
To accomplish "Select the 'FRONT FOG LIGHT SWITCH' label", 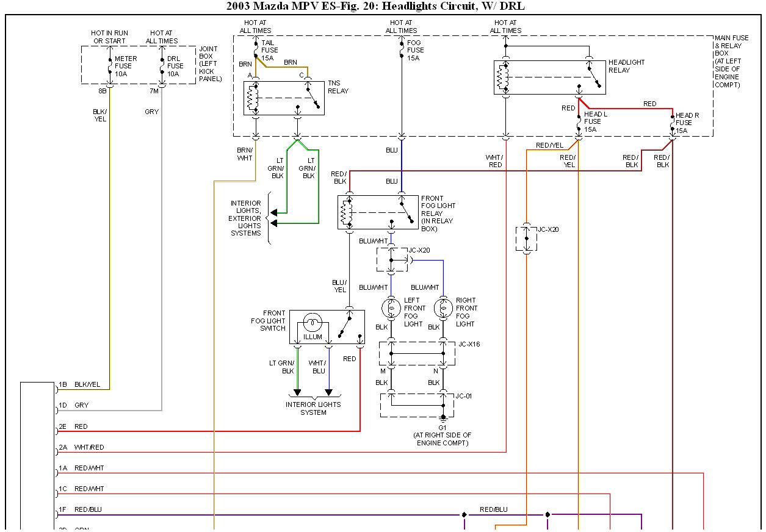I will click(268, 320).
